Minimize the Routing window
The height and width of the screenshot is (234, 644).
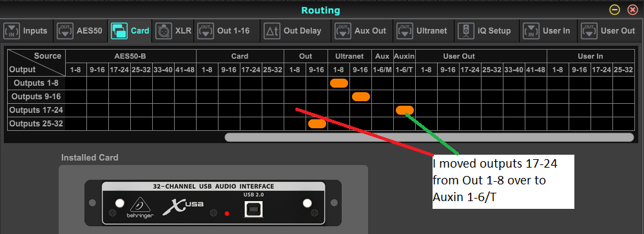[x=614, y=10]
